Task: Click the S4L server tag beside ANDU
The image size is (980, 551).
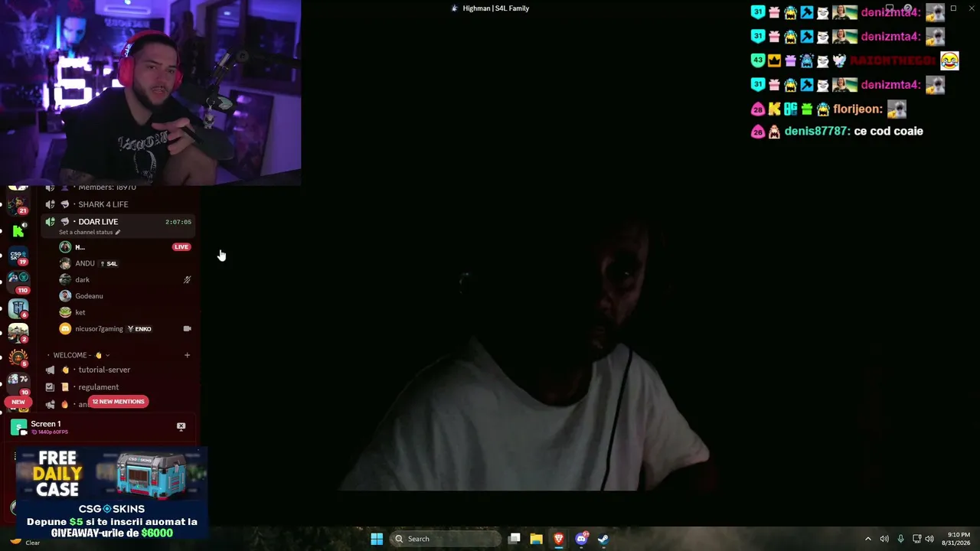Action: [109, 264]
